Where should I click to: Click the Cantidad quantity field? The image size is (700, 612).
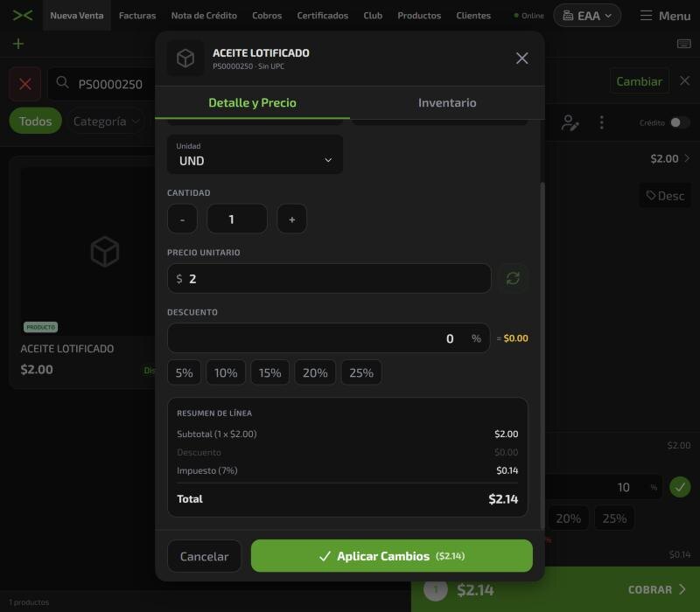click(x=237, y=219)
